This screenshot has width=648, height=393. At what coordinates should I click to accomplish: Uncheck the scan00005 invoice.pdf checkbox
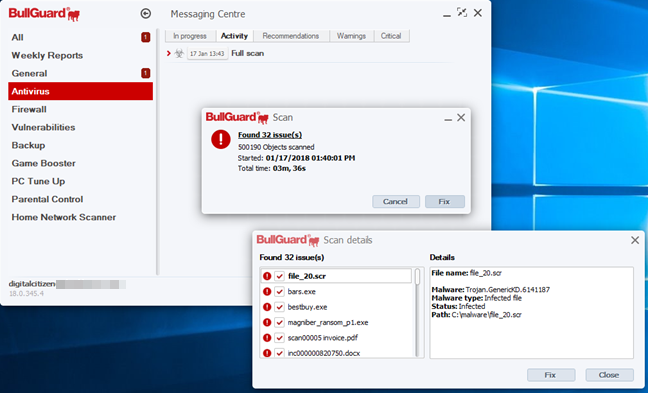[x=279, y=338]
